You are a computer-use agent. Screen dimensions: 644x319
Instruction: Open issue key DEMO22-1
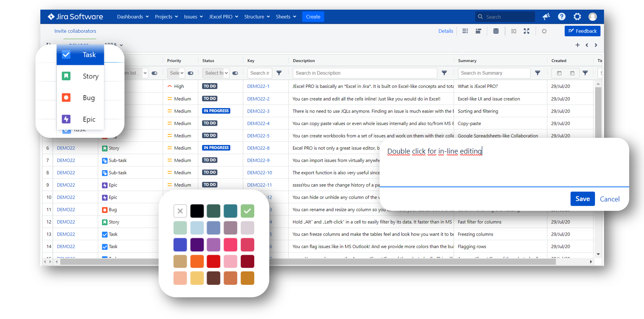point(258,86)
